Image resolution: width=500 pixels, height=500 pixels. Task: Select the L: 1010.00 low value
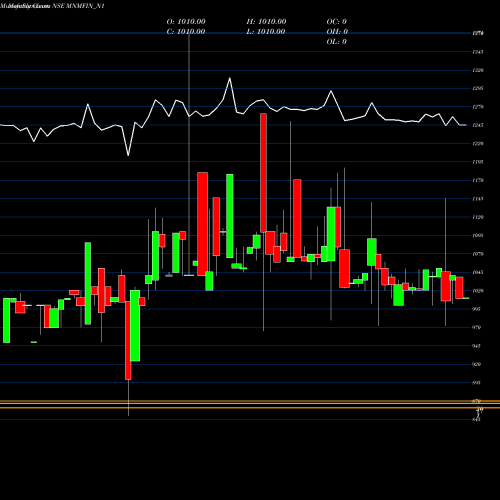point(266,32)
